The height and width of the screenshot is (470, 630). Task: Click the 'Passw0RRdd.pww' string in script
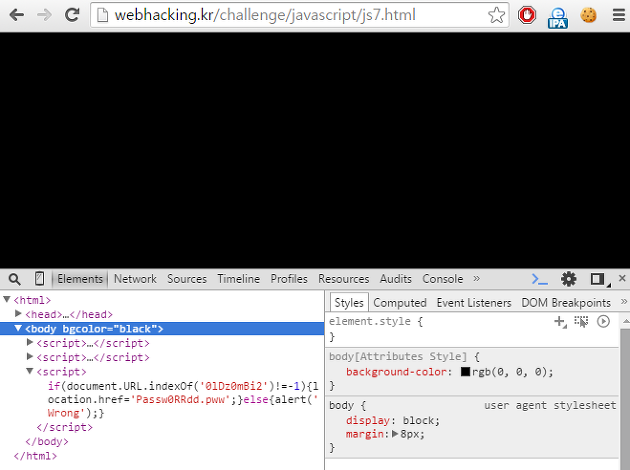coord(180,400)
